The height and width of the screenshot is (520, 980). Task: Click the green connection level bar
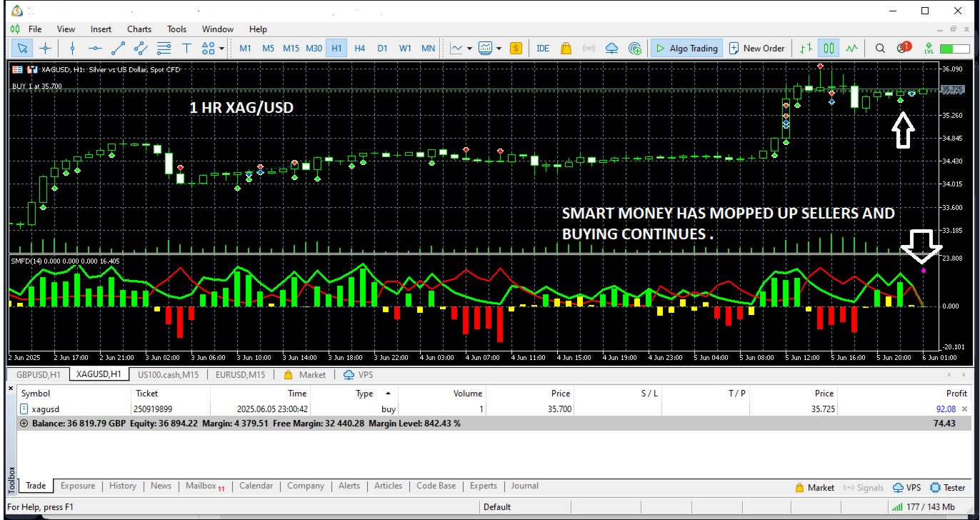tap(954, 49)
